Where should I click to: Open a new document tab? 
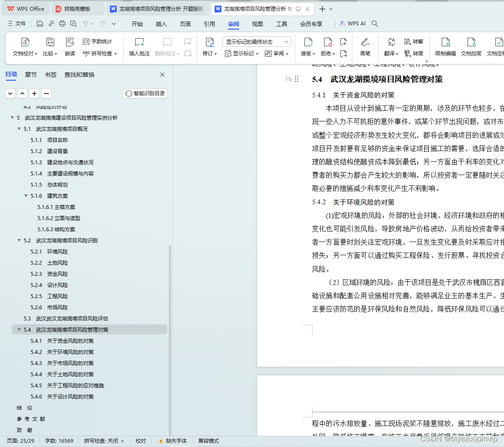322,9
